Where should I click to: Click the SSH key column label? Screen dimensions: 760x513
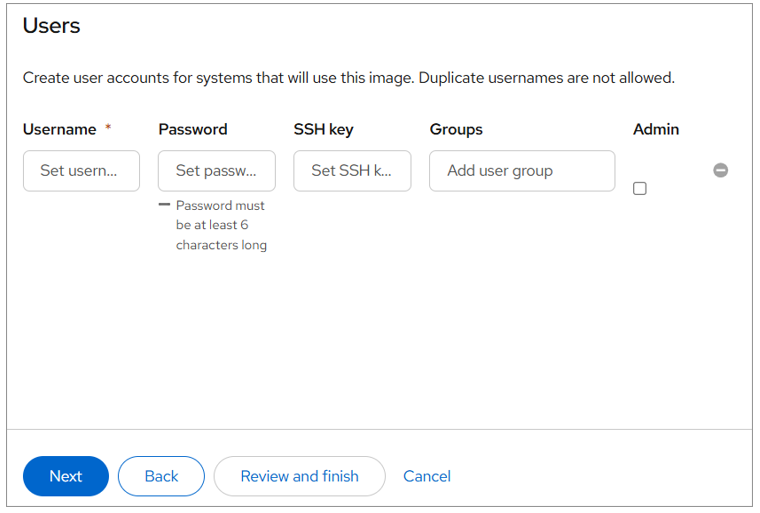(323, 129)
